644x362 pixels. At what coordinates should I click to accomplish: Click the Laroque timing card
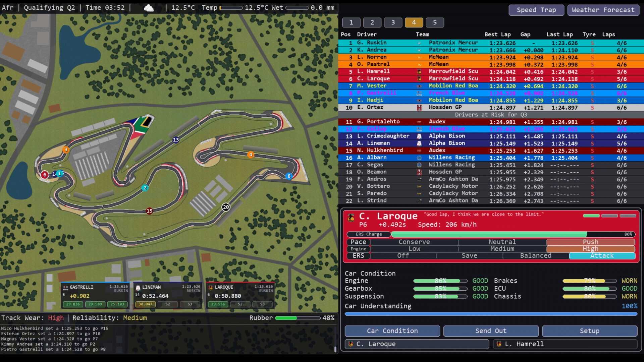pos(240,296)
